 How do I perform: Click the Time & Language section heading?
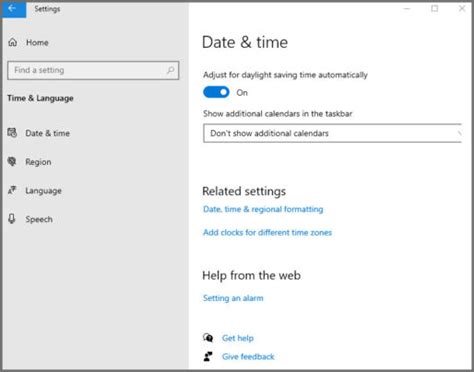click(x=40, y=98)
